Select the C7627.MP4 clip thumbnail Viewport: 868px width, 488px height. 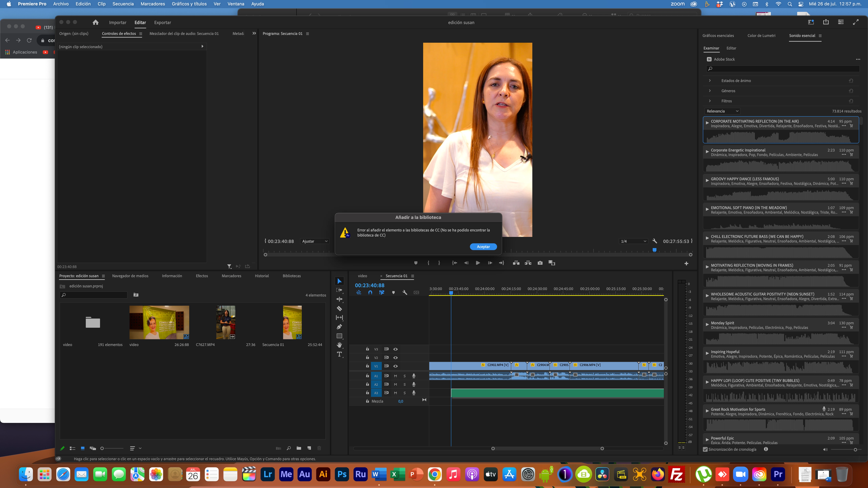[x=225, y=322]
